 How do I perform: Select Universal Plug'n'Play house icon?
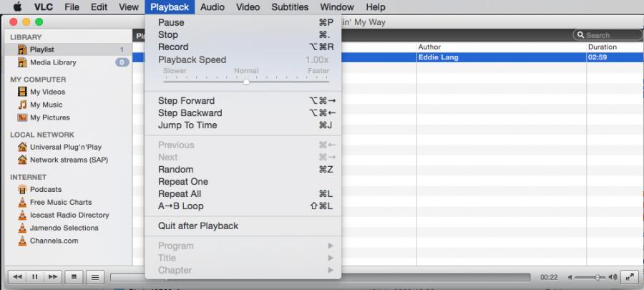click(x=22, y=147)
